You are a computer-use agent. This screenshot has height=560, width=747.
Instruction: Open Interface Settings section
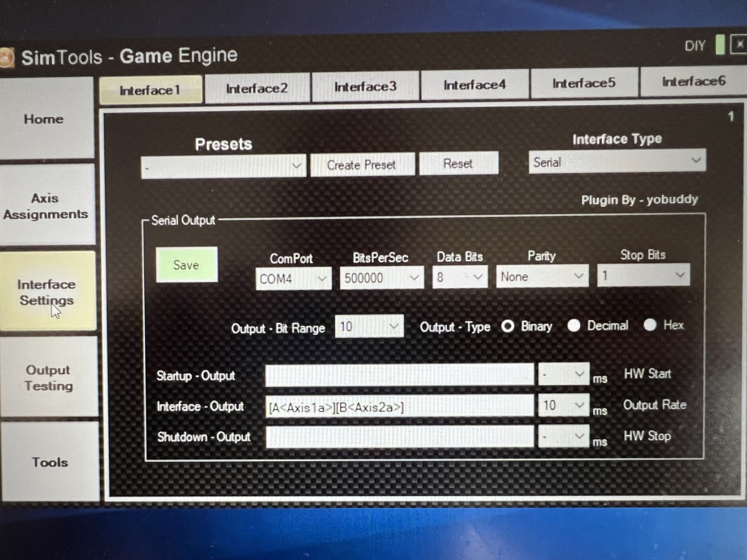pyautogui.click(x=47, y=292)
